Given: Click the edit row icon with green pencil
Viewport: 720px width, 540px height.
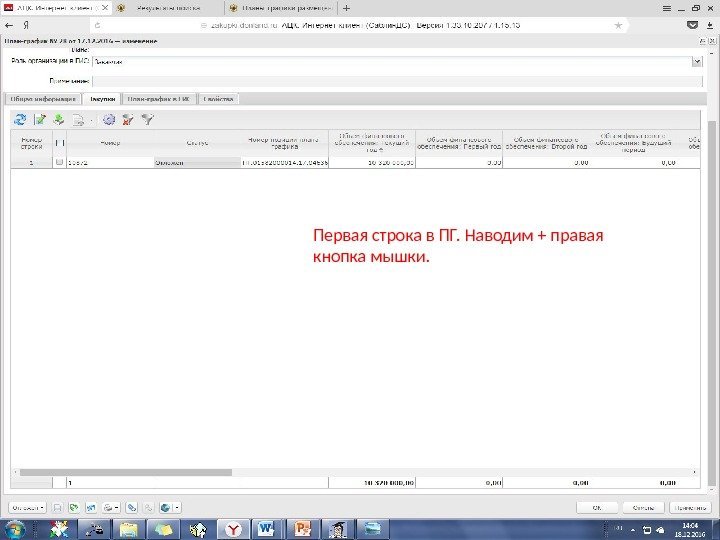Looking at the screenshot, I should tap(40, 120).
